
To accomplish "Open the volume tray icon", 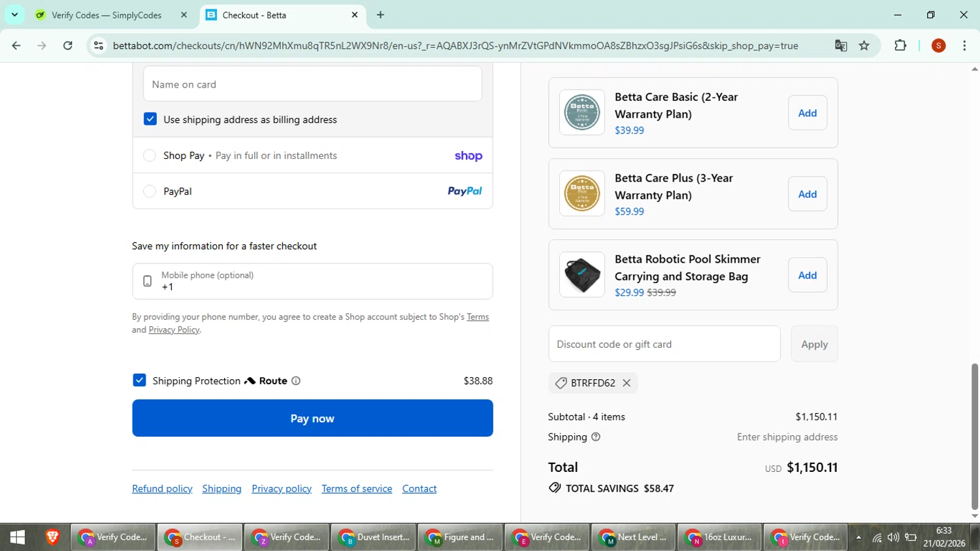I will 893,537.
